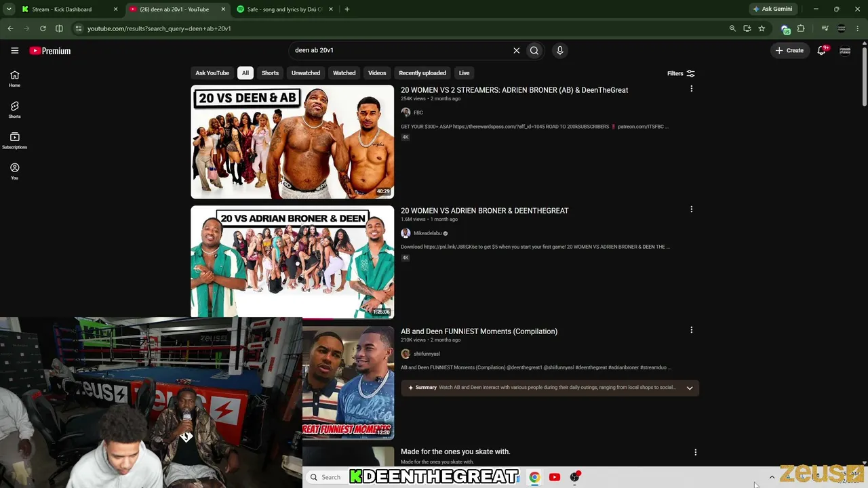Screen dimensions: 868x488
Task: Bookmark this page with the star
Action: tap(762, 28)
